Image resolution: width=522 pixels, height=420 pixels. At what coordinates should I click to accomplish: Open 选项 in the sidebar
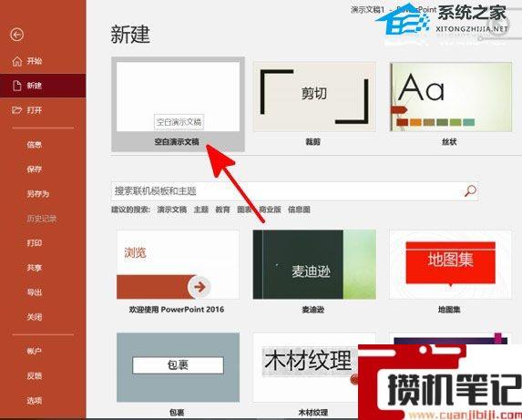(x=35, y=400)
